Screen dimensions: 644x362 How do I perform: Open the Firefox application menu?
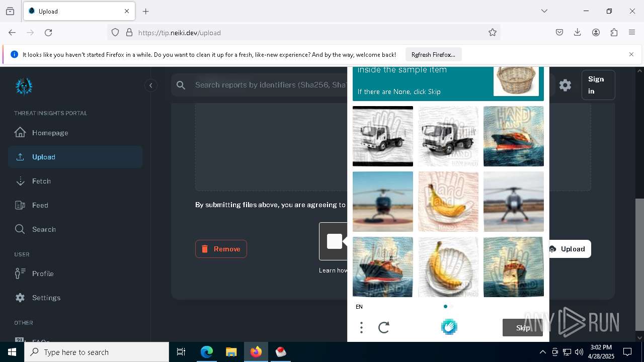632,32
